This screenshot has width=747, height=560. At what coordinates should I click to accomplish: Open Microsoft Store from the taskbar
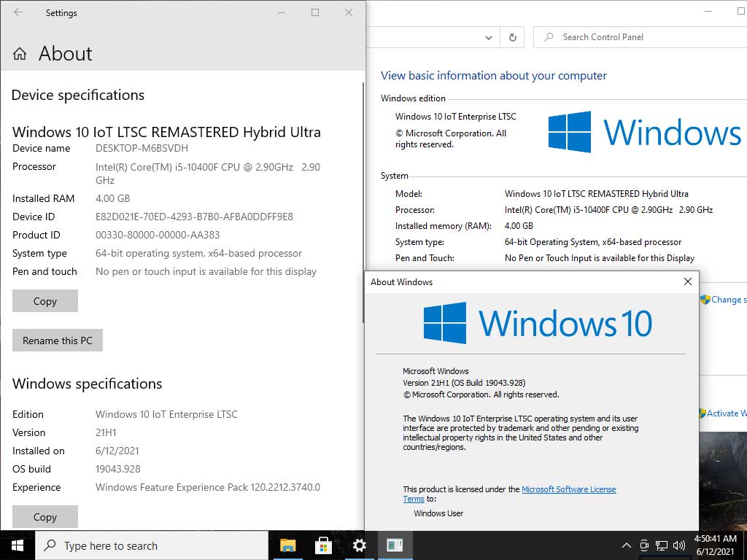[x=323, y=545]
